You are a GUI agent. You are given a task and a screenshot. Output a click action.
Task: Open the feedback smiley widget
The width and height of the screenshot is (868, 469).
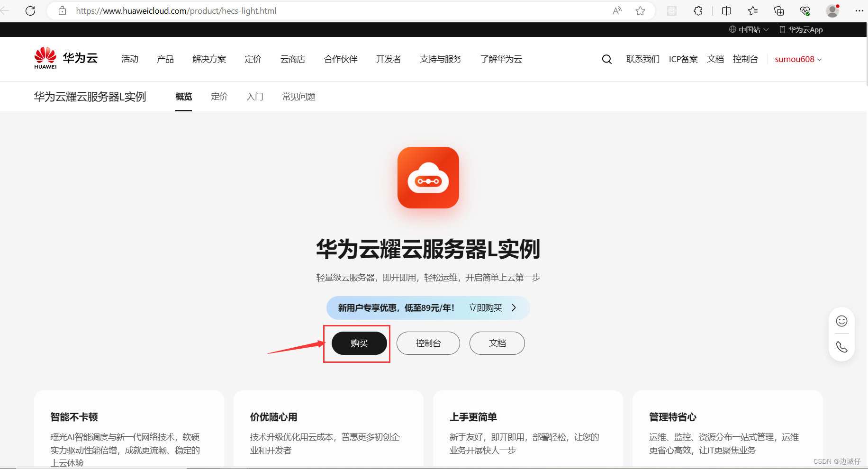[841, 321]
